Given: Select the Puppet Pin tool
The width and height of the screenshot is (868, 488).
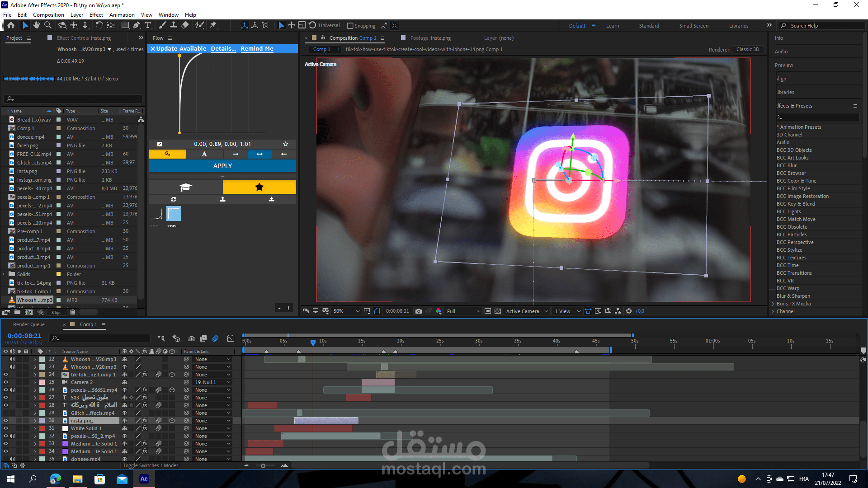Looking at the screenshot, I should click(x=213, y=25).
